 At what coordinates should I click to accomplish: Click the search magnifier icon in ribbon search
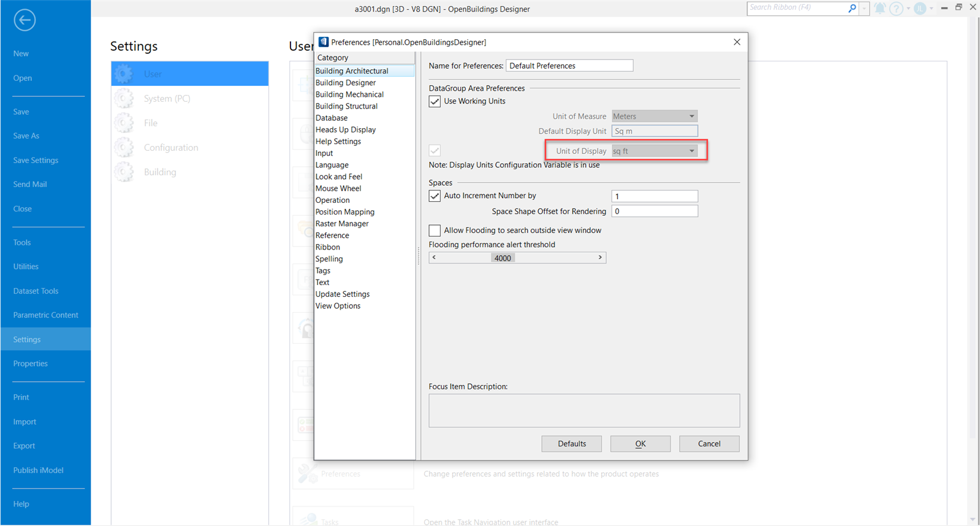tap(852, 8)
